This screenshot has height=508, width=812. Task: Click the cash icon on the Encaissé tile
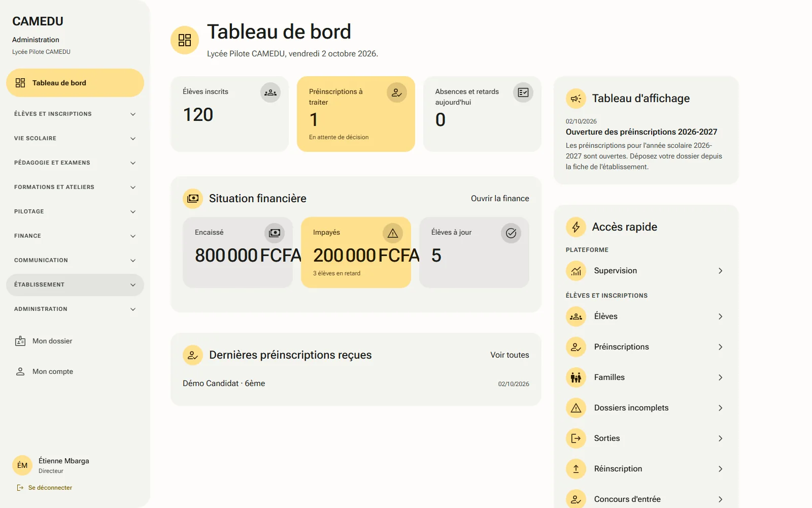pos(275,233)
